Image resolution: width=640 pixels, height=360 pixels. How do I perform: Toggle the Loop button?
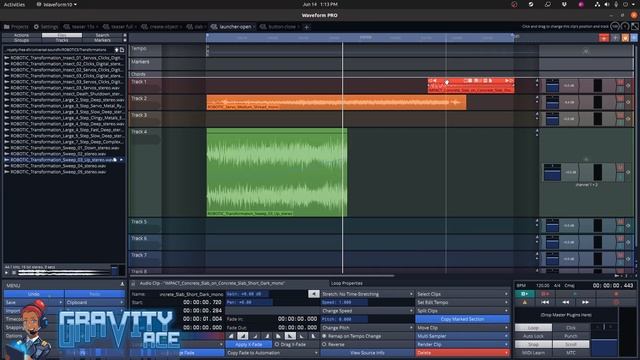533,328
